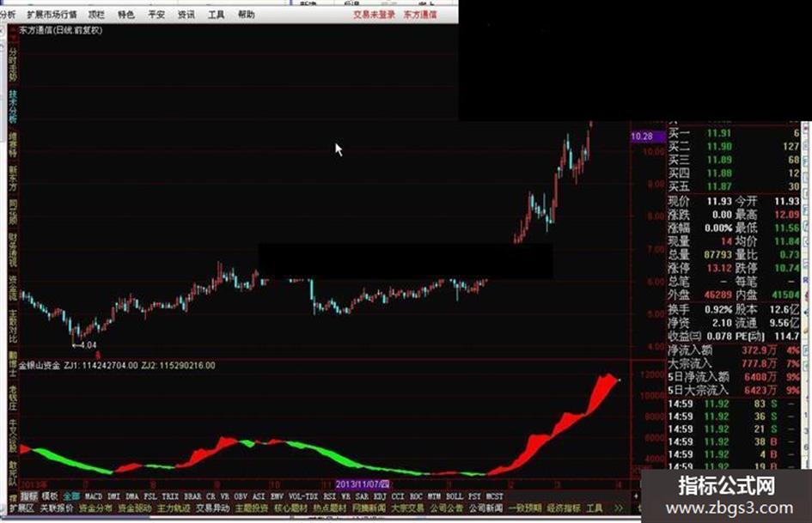812x523 pixels.
Task: Choose the DMA indicator
Action: tap(132, 496)
